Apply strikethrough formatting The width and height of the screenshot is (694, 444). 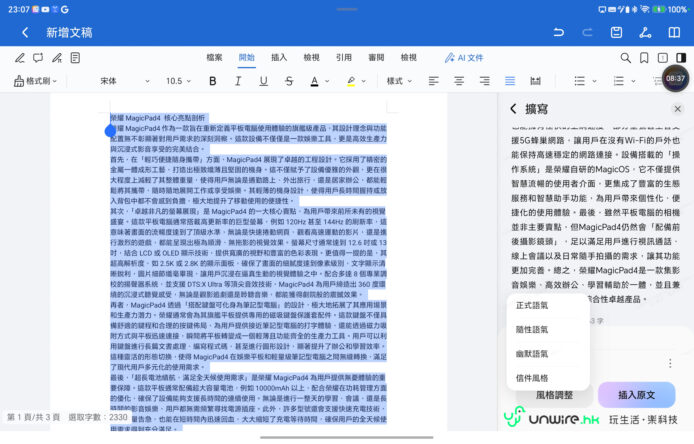tap(289, 81)
